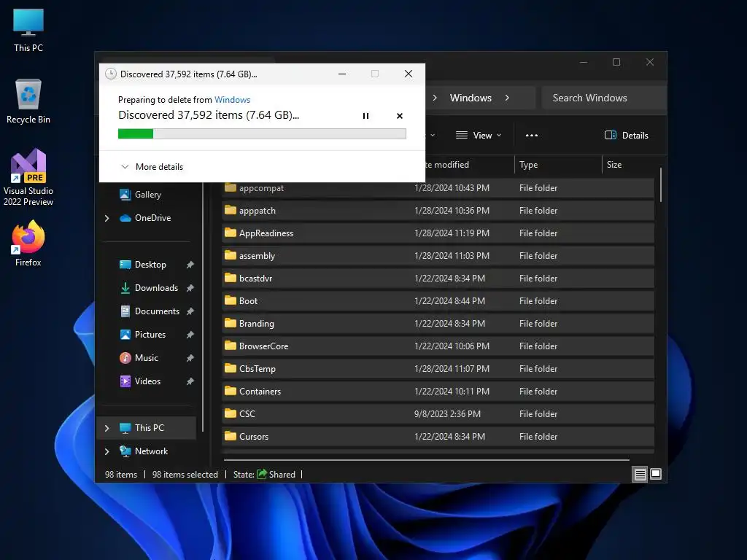Click the CSC date 9/8/2023 2:36 PM

[447, 414]
